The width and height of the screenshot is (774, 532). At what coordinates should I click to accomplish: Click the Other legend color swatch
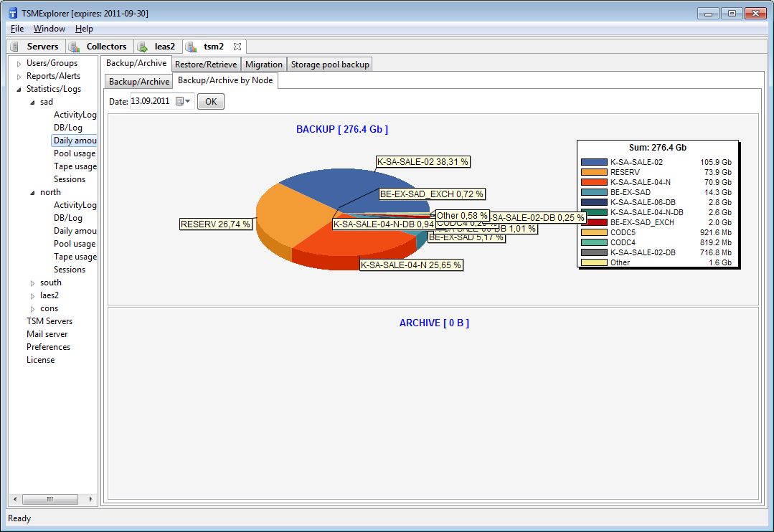click(x=594, y=262)
